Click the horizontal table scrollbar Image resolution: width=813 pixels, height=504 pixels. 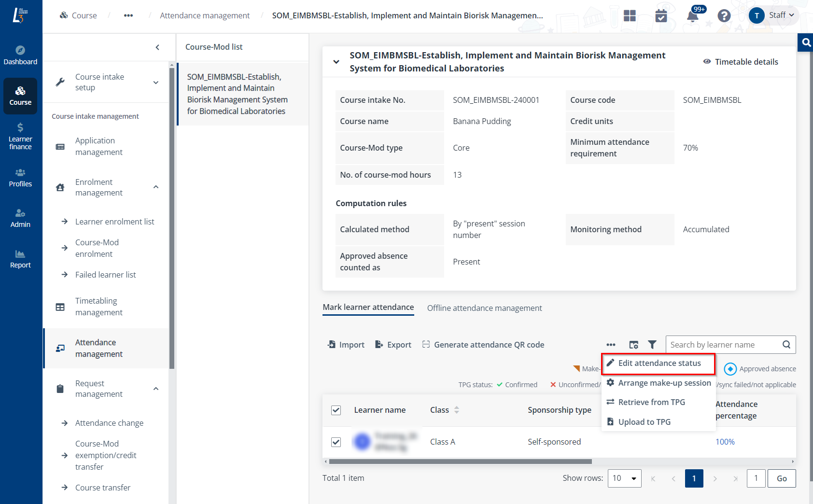(460, 462)
